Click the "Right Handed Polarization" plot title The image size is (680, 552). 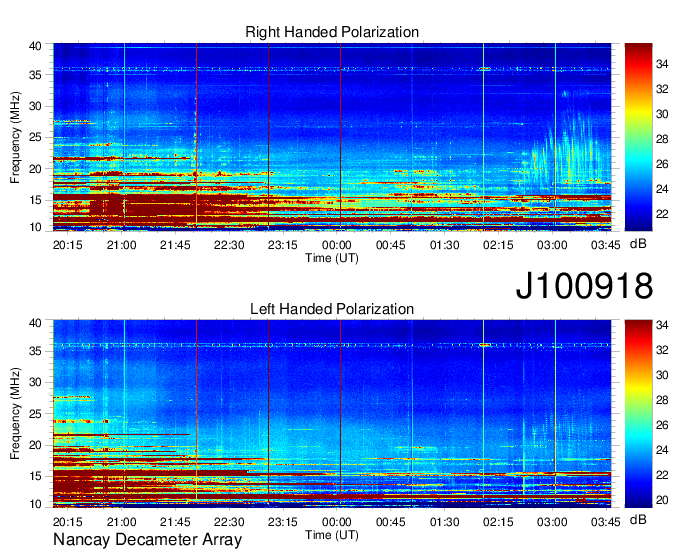[332, 32]
